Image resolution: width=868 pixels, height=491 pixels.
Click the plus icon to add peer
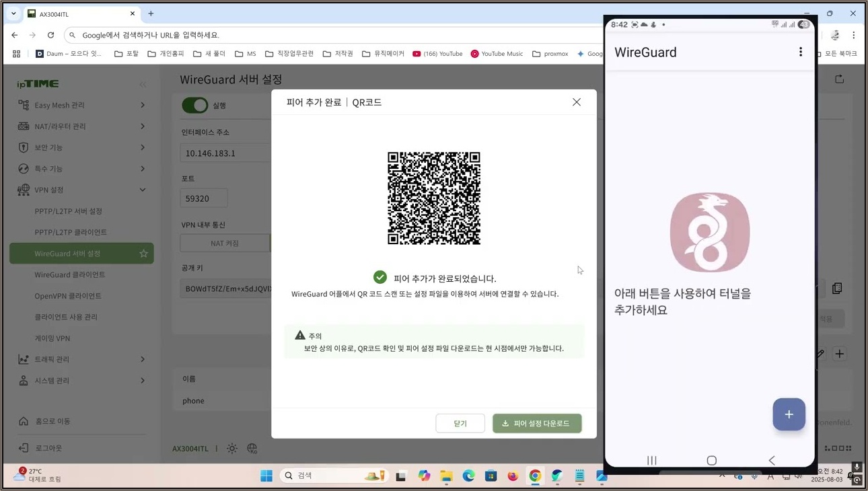click(840, 354)
